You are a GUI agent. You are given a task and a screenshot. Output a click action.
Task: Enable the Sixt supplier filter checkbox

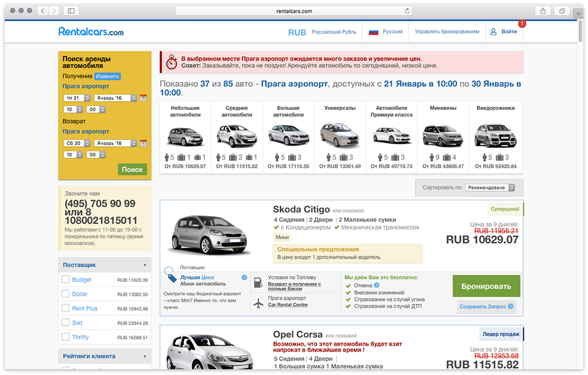pyautogui.click(x=66, y=323)
